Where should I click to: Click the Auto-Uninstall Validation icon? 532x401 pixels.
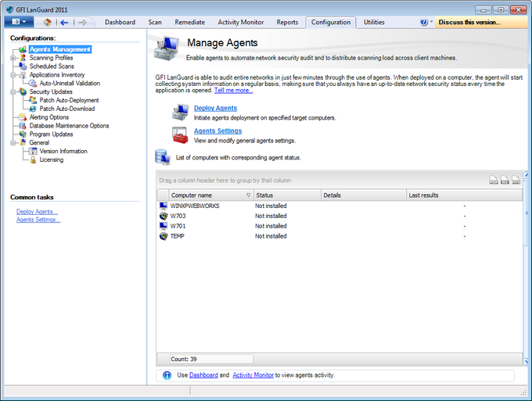tap(33, 84)
